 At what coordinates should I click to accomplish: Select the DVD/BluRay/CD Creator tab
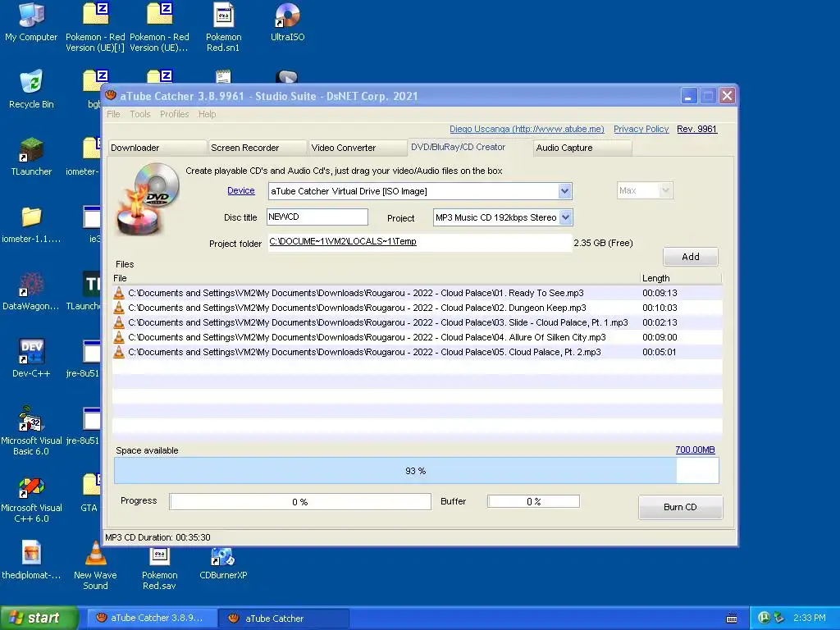point(469,147)
